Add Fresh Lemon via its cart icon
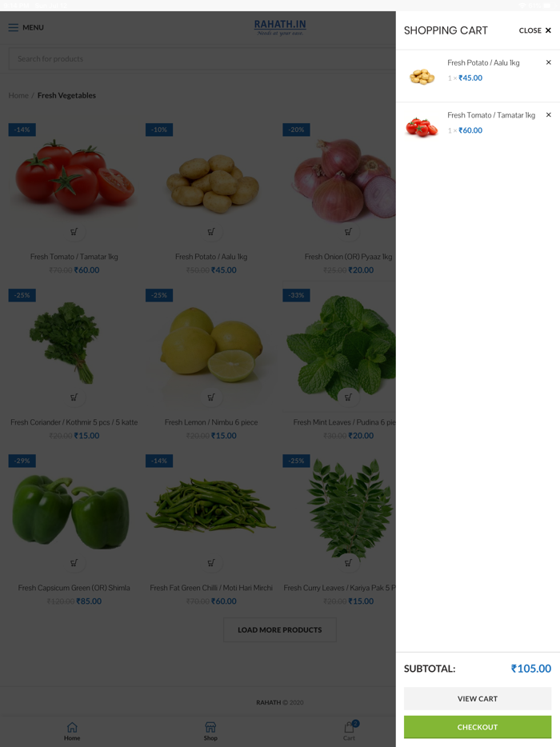This screenshot has height=747, width=560. (x=211, y=397)
